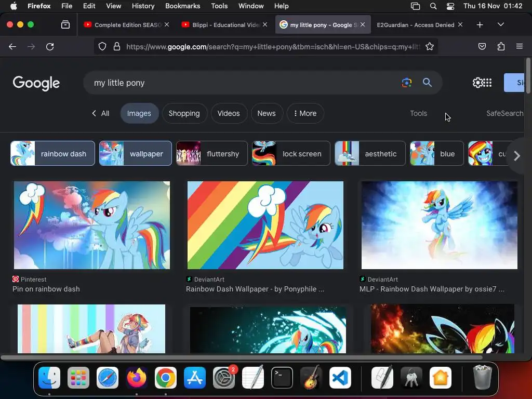Open the Firefox View icon left of tabs
The width and height of the screenshot is (532, 399).
pos(65,24)
